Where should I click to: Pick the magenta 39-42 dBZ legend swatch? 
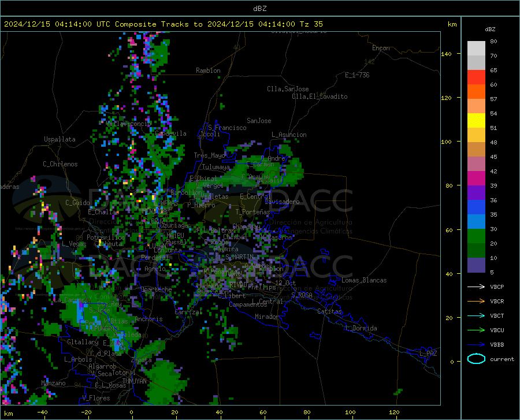pyautogui.click(x=476, y=179)
